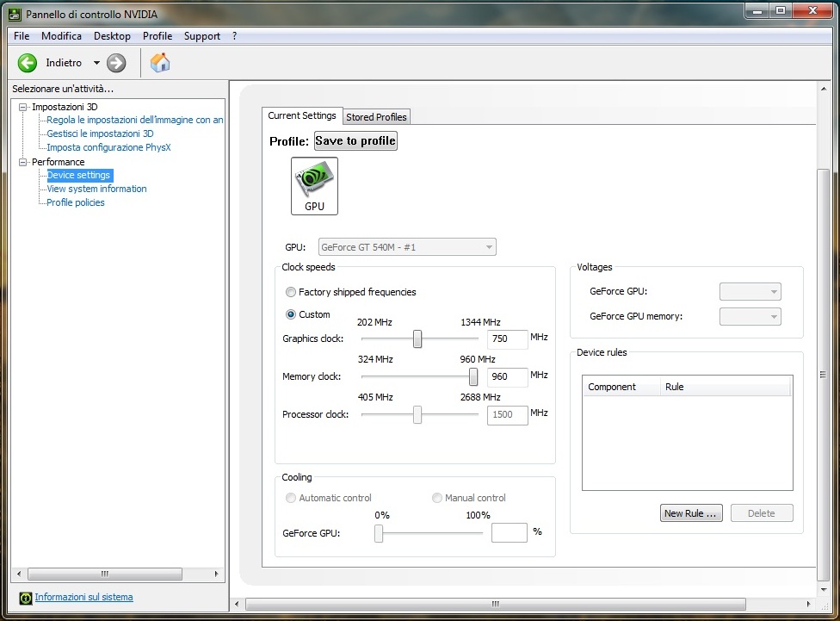Choose Automatic control for cooling
The height and width of the screenshot is (621, 840).
pos(291,498)
